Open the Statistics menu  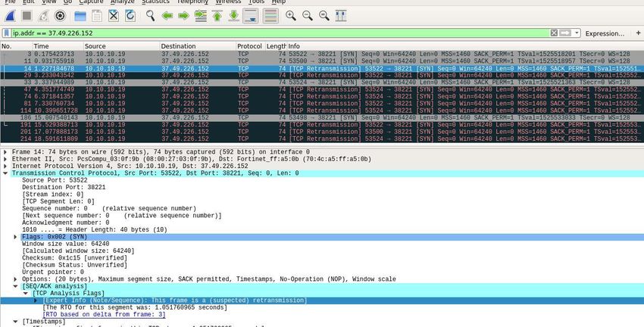(155, 2)
